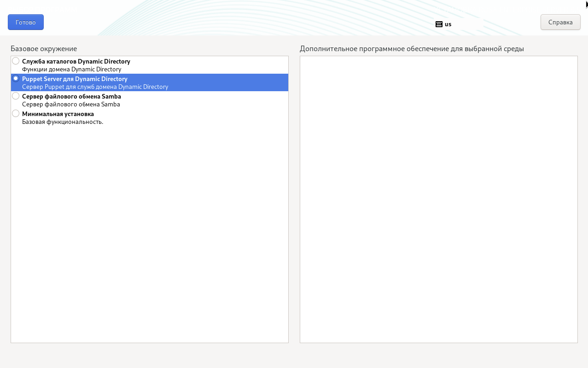This screenshot has width=588, height=368.
Task: Select the Сервер файлового обмена Samba radio button
Action: pyautogui.click(x=16, y=96)
